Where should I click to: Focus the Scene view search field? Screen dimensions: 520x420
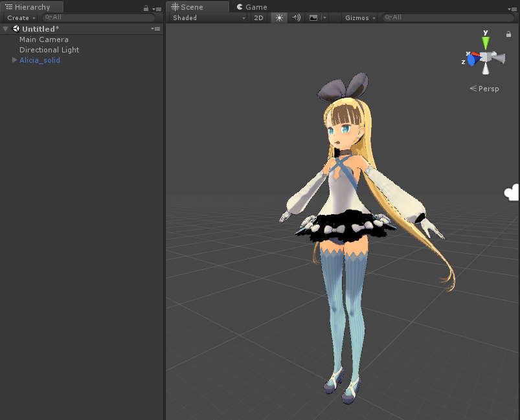coord(448,17)
